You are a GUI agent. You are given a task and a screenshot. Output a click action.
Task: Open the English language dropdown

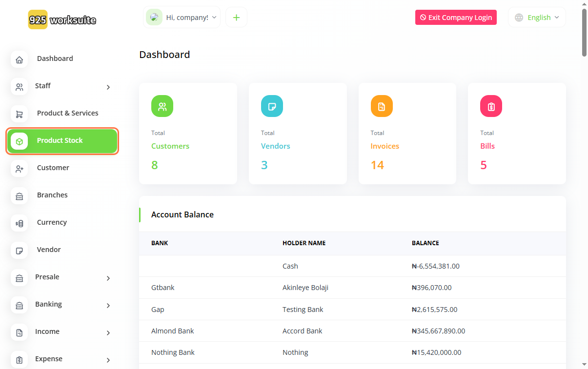point(537,18)
